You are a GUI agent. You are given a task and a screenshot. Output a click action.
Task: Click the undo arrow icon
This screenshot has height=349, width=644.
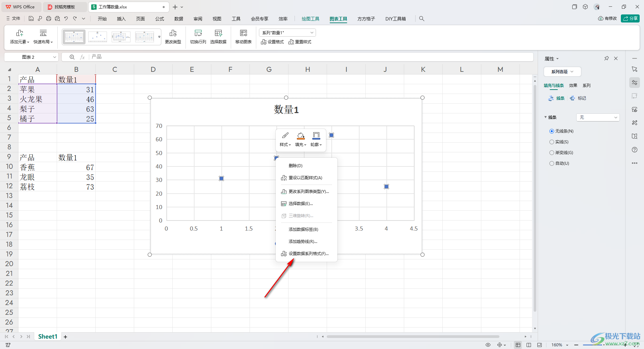[66, 19]
